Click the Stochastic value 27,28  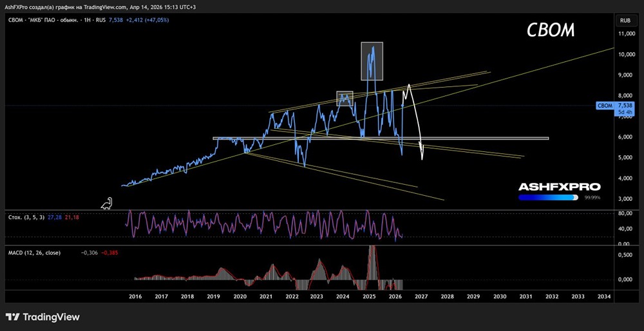tap(54, 216)
